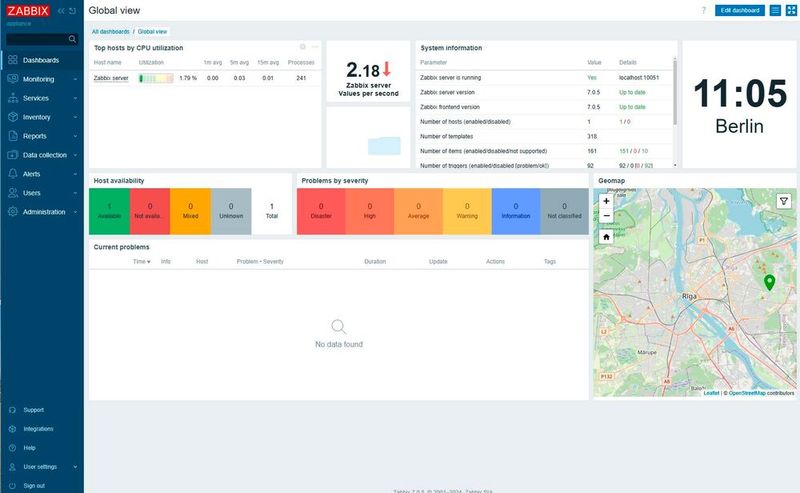Image resolution: width=800 pixels, height=493 pixels.
Task: Expand the Data collection menu
Action: point(42,155)
